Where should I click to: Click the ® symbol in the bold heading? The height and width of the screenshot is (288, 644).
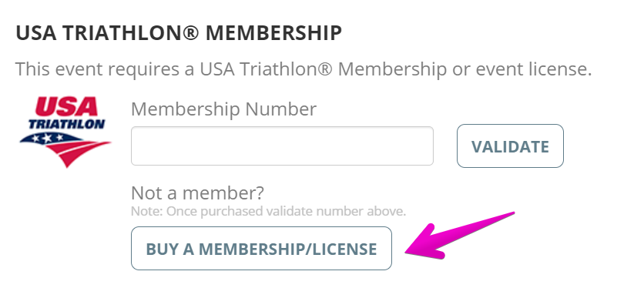[x=190, y=33]
